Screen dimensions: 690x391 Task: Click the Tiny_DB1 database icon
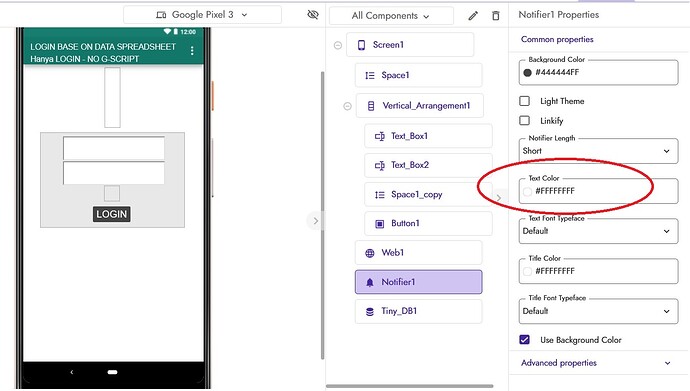click(370, 311)
